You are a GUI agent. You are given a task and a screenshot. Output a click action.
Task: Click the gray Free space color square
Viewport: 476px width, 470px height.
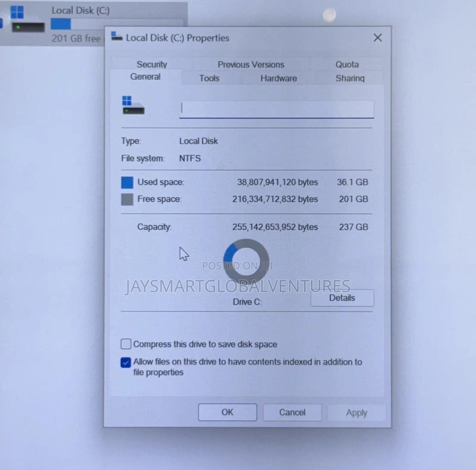click(x=127, y=199)
